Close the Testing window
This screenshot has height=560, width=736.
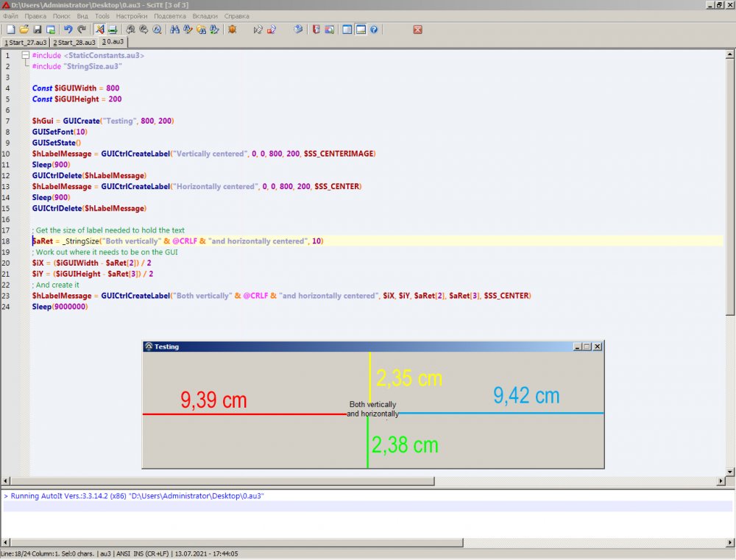click(x=598, y=347)
